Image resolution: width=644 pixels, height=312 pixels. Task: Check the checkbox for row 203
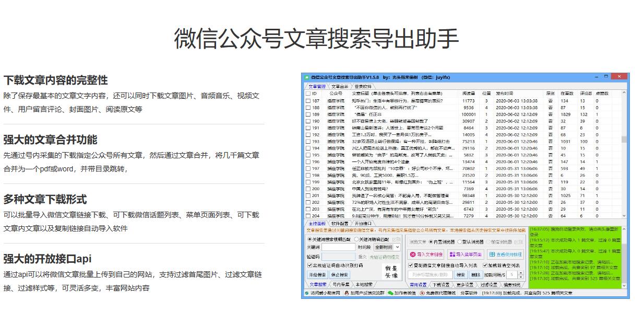308,209
